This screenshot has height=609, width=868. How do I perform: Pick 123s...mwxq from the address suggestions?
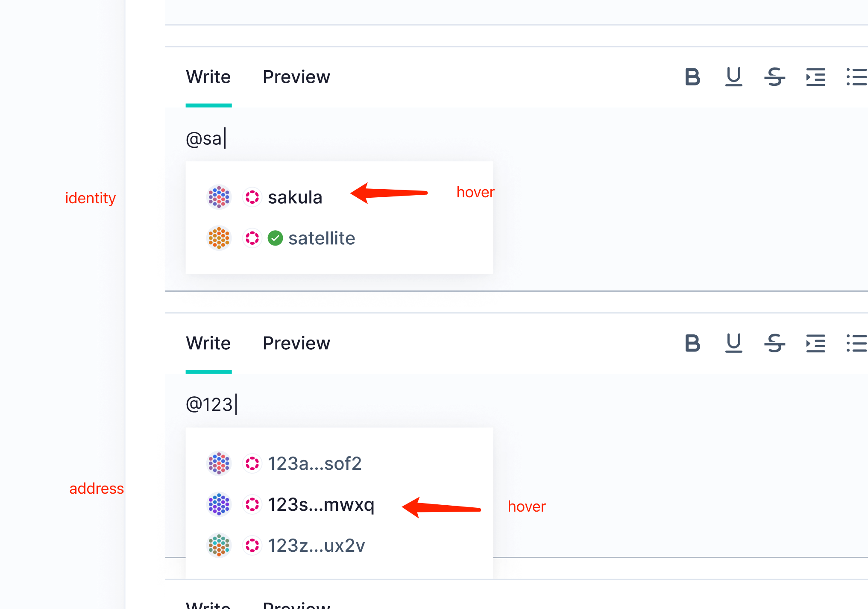(x=321, y=504)
